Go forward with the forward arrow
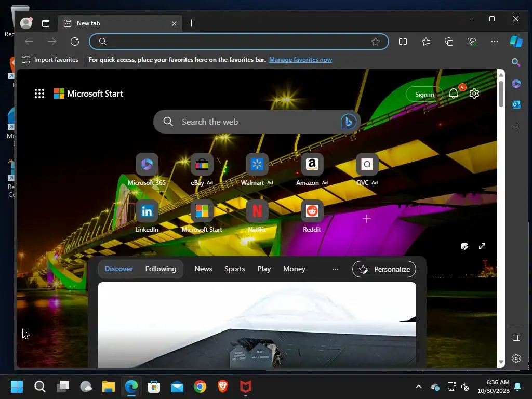532x399 pixels. point(52,42)
